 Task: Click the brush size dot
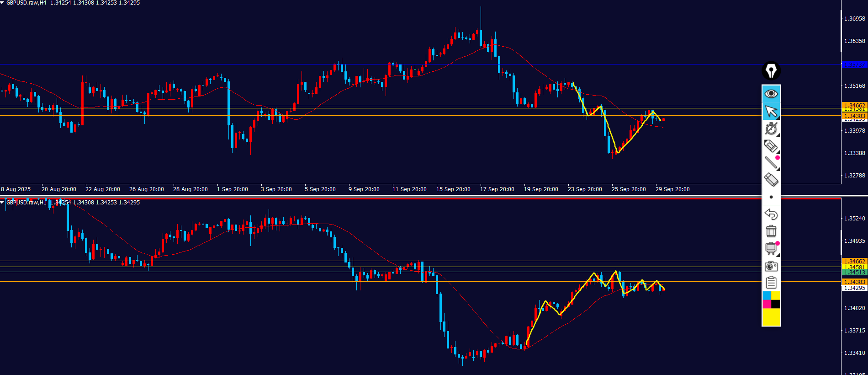(x=771, y=197)
